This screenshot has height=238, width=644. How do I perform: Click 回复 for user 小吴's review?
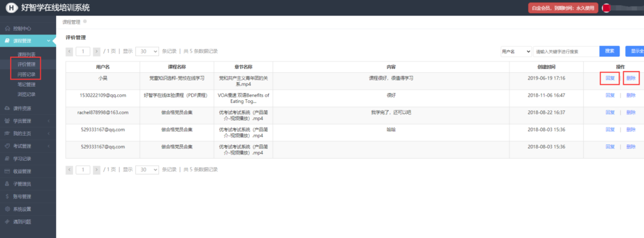[x=610, y=78]
